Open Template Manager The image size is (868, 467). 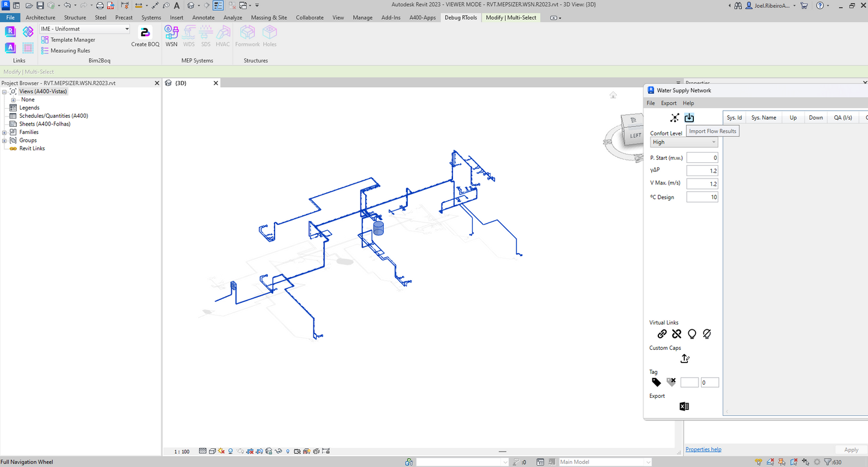point(72,40)
